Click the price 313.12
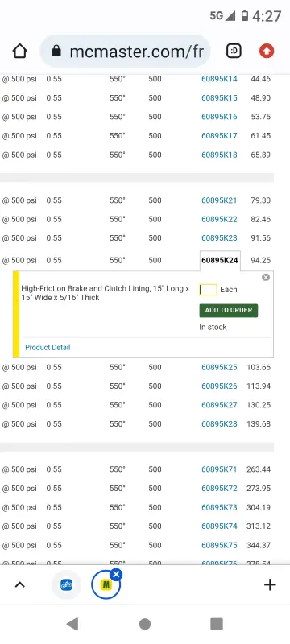This screenshot has width=290, height=644. [259, 526]
